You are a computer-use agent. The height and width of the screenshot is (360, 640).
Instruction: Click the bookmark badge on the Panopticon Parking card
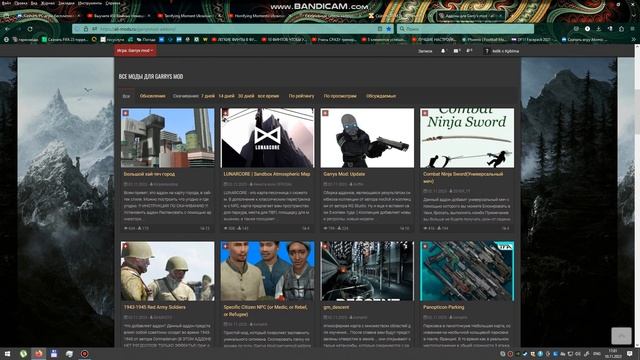pyautogui.click(x=425, y=246)
